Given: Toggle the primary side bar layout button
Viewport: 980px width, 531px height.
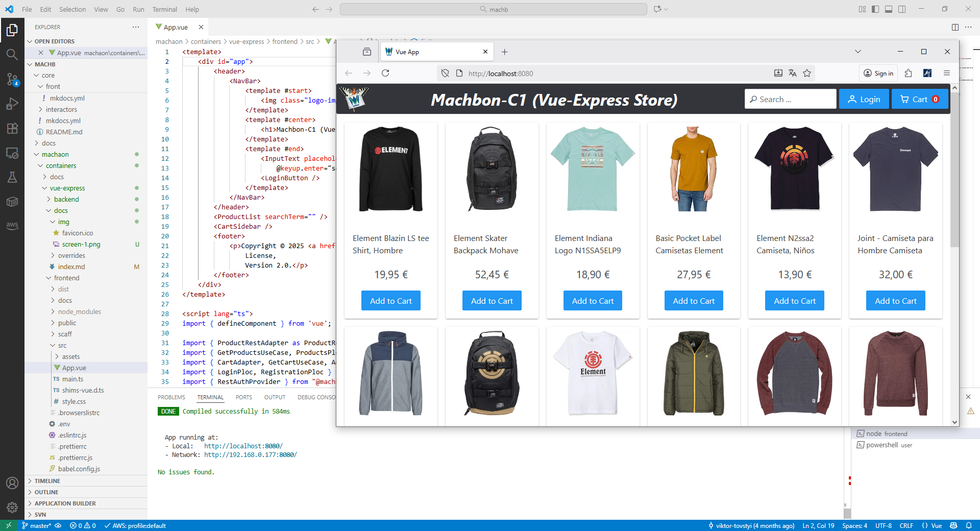Looking at the screenshot, I should (875, 9).
